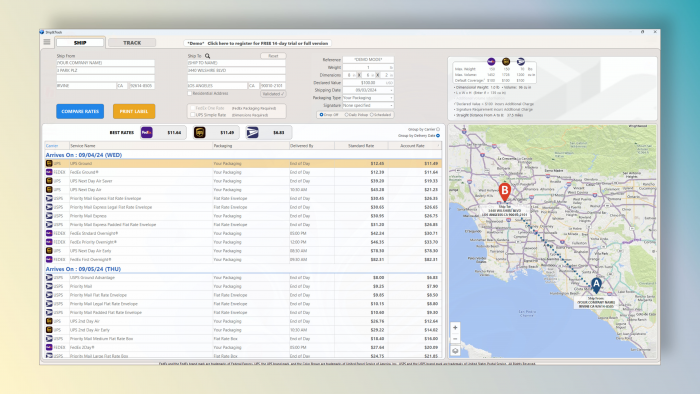Enable the FedEx One Rate checkbox

pyautogui.click(x=193, y=108)
